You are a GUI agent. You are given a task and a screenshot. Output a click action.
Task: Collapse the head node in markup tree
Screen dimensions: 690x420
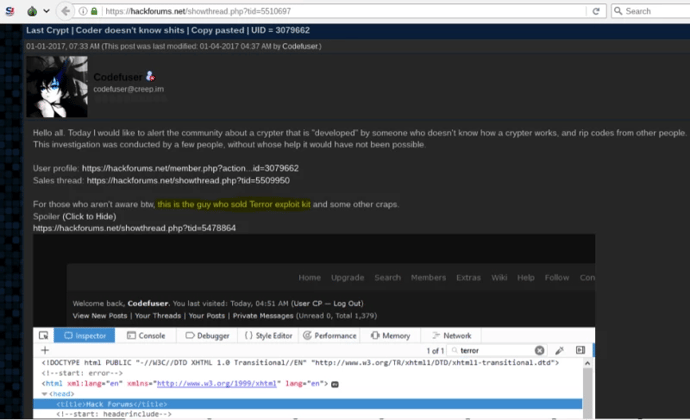pyautogui.click(x=45, y=393)
